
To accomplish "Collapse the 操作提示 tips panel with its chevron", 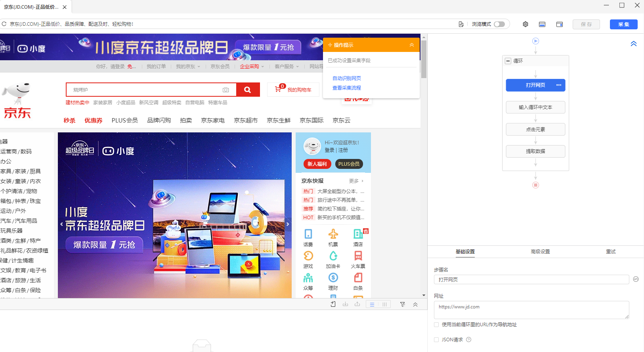I will [412, 45].
